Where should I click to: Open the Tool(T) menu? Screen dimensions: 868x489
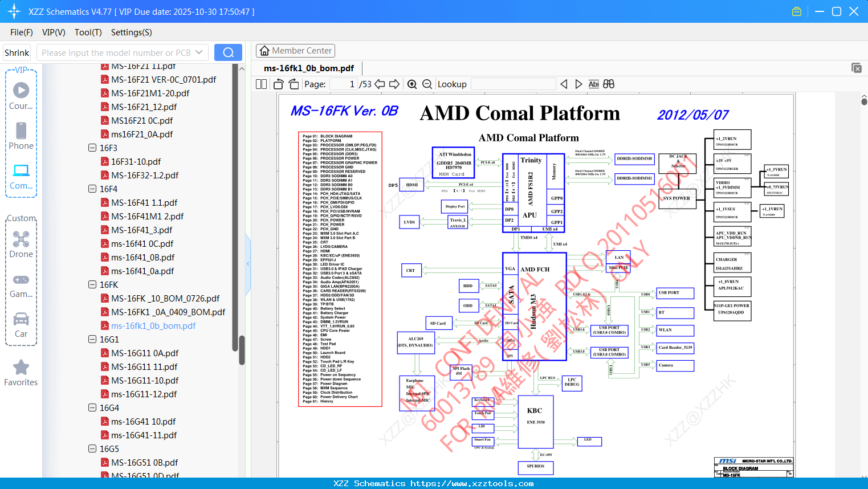pyautogui.click(x=88, y=32)
